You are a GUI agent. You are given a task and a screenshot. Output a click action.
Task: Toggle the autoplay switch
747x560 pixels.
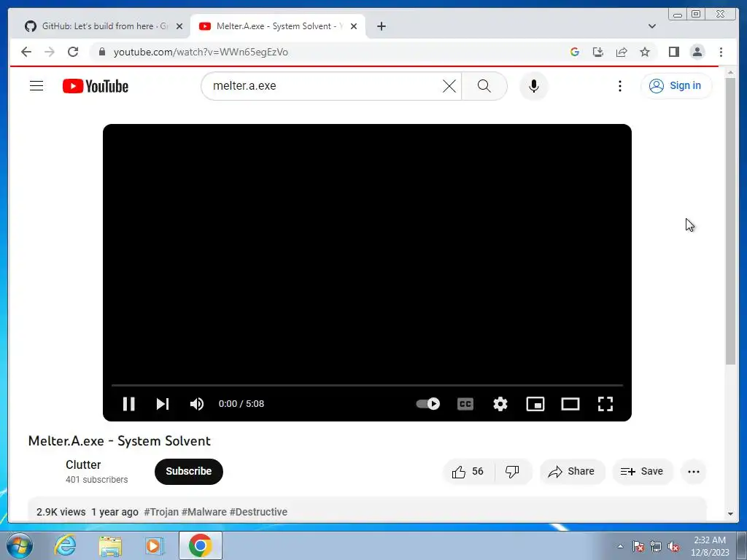tap(427, 404)
